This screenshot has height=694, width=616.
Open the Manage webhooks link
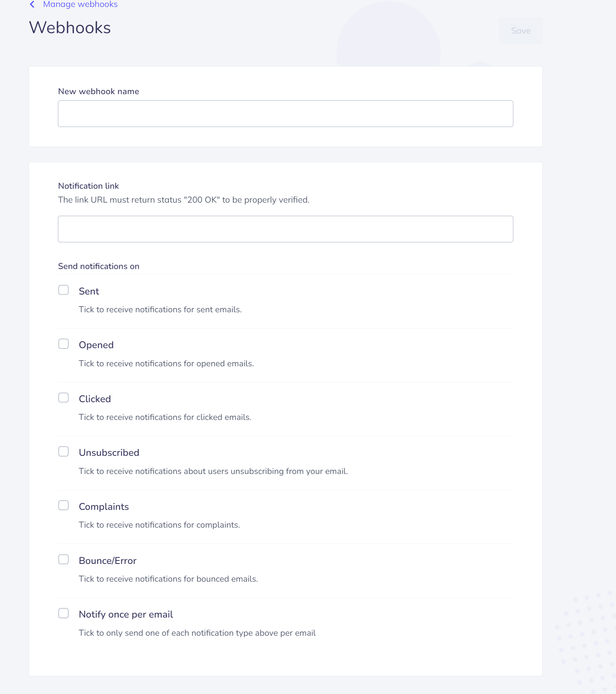(x=80, y=4)
